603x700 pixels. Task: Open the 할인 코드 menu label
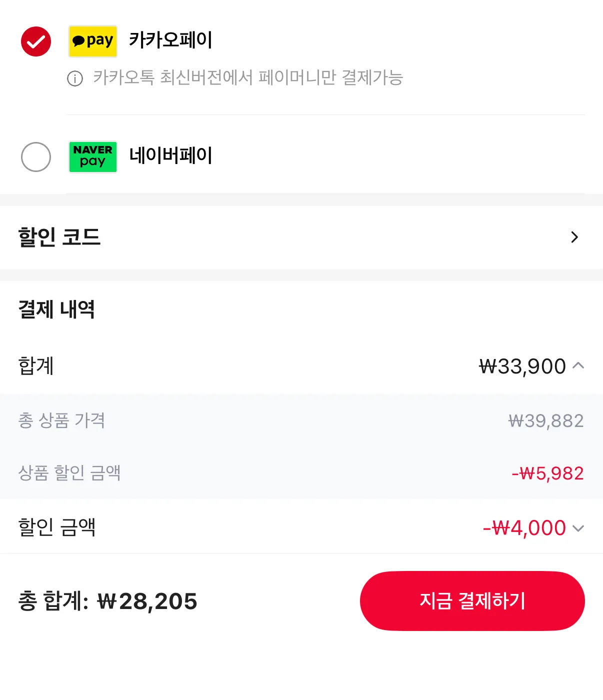point(59,237)
